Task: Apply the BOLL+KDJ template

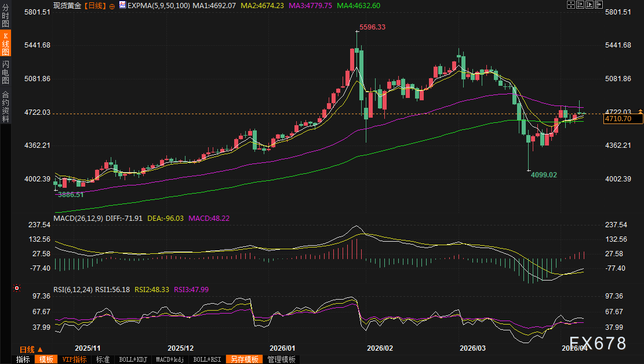Action: (133, 359)
